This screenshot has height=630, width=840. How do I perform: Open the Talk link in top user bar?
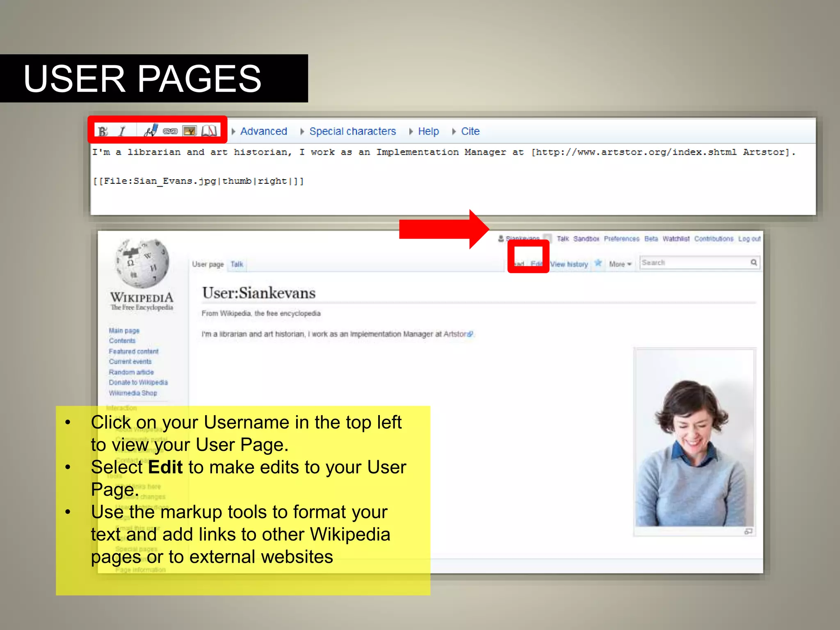(x=563, y=239)
